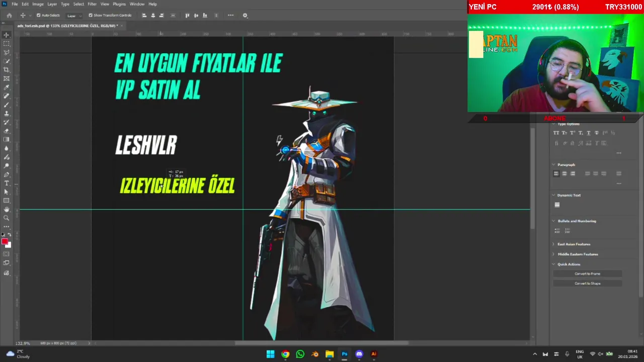Select the Hand tool

pos(7,209)
